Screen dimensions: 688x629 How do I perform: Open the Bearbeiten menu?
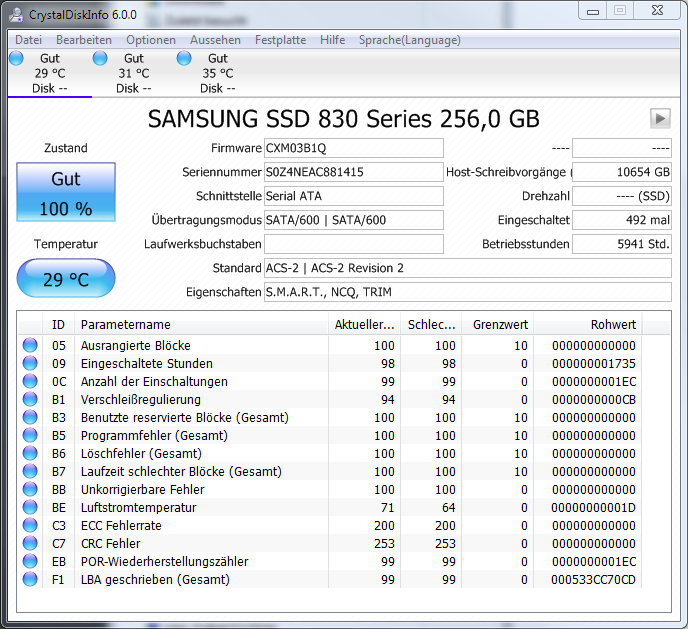coord(84,40)
